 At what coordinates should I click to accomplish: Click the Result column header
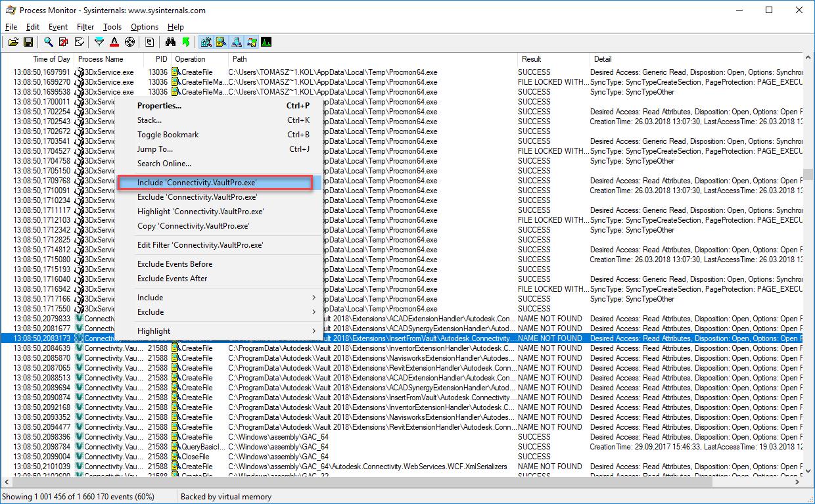pos(531,59)
